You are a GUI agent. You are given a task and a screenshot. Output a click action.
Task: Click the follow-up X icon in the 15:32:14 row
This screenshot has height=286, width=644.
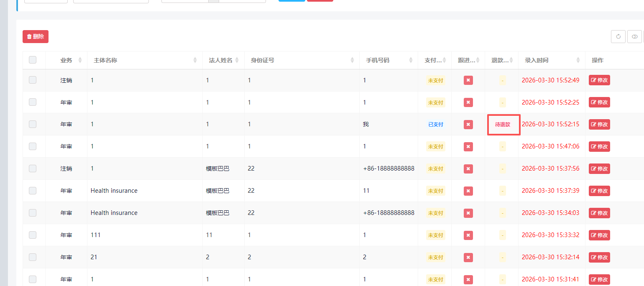(x=468, y=257)
